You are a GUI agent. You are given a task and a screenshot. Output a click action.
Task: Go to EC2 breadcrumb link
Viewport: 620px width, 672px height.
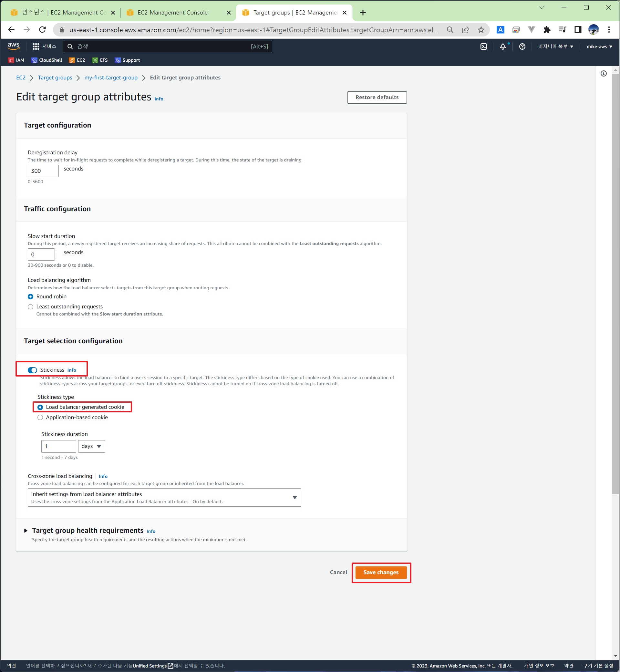tap(21, 78)
